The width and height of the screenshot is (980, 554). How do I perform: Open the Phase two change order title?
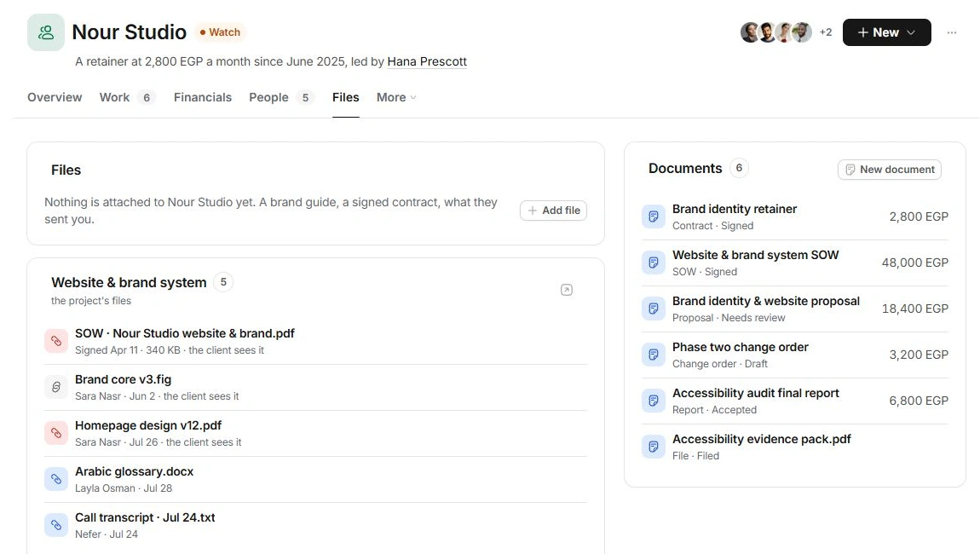pos(741,347)
